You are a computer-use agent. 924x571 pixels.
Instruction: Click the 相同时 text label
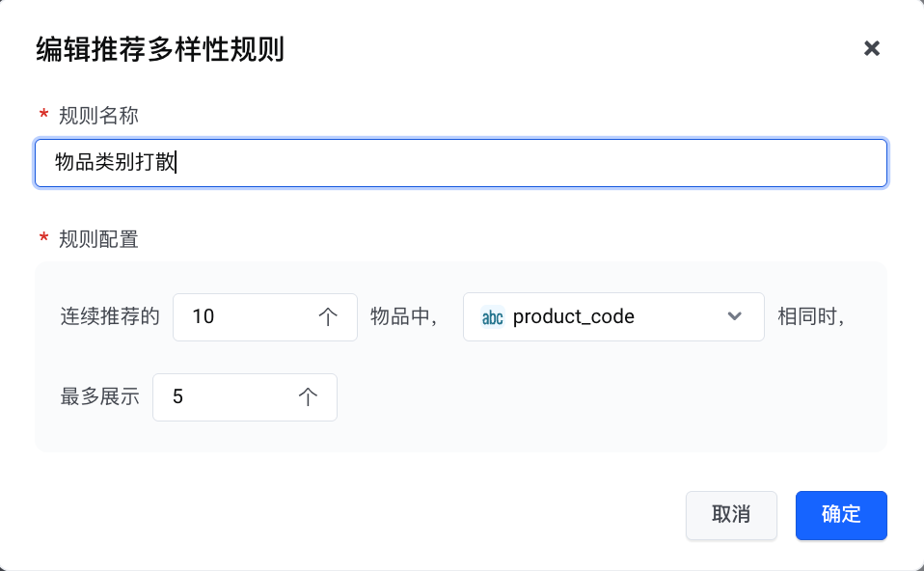click(x=811, y=316)
